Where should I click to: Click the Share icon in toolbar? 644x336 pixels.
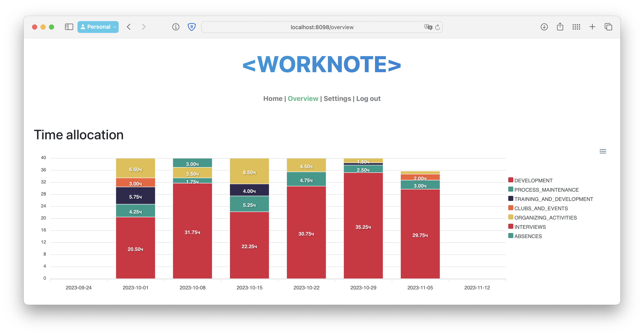(560, 27)
